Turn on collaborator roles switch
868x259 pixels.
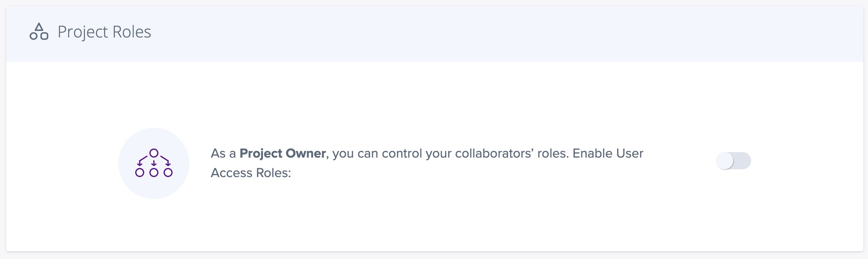(733, 161)
